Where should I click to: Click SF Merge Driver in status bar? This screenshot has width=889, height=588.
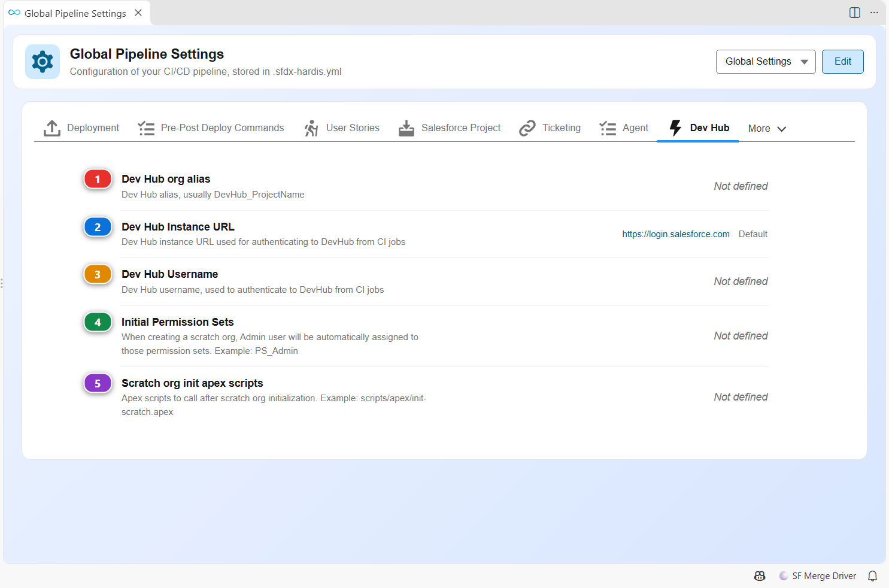(x=818, y=576)
